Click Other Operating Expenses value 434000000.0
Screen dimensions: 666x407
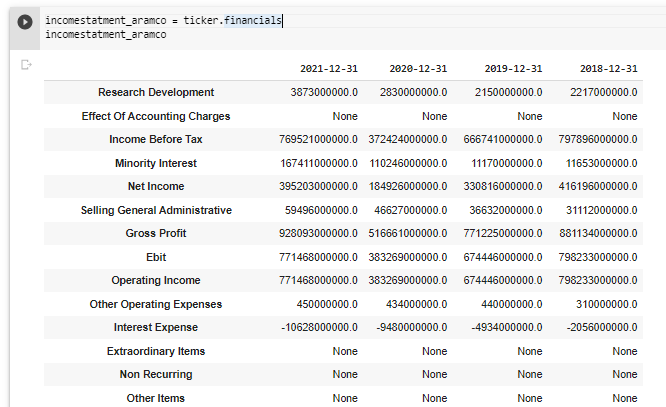coord(416,304)
